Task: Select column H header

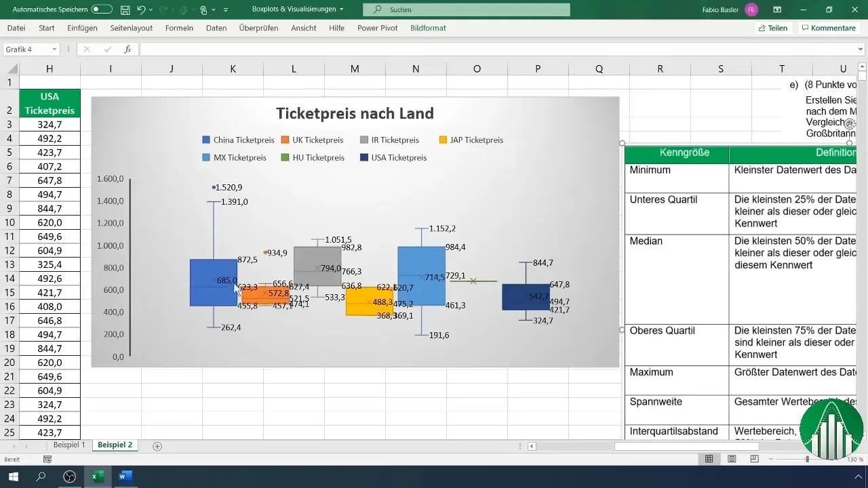Action: 50,68
